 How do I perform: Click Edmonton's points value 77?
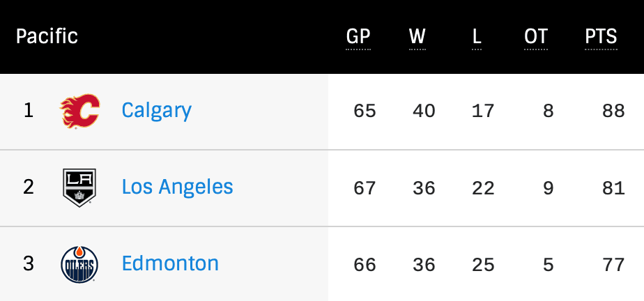[x=614, y=265]
